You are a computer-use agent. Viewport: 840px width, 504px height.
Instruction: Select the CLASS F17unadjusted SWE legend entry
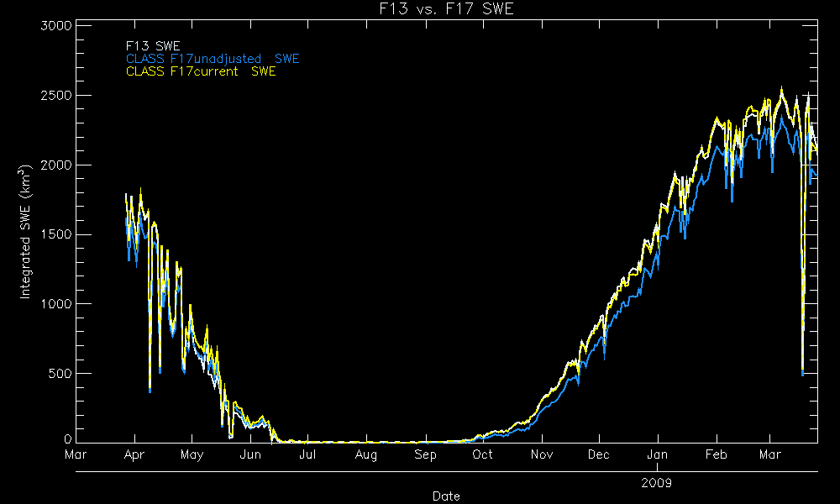click(213, 59)
